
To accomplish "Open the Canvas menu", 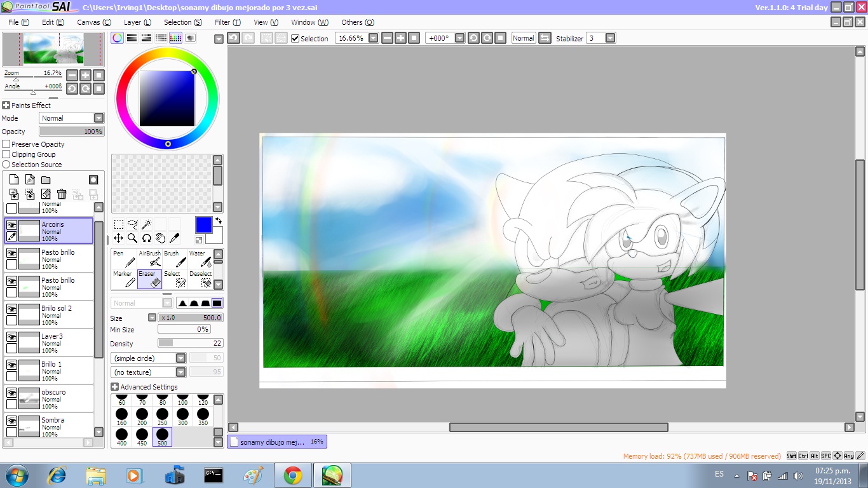I will click(x=94, y=22).
